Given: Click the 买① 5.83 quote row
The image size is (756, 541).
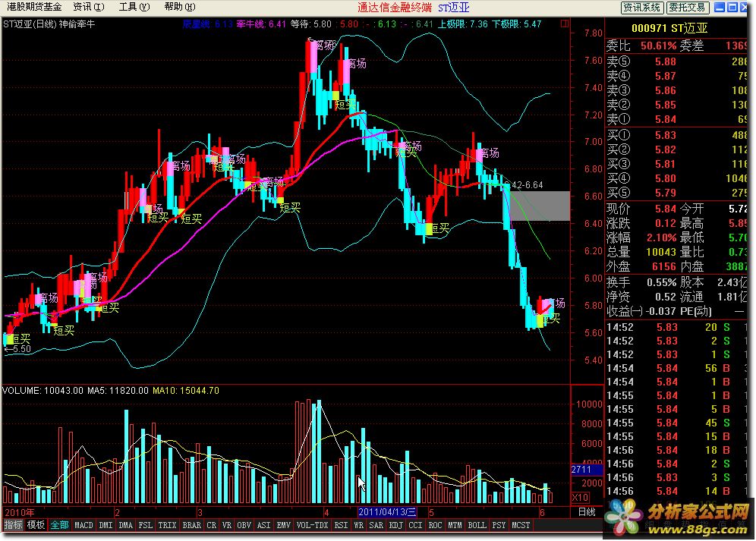Looking at the screenshot, I should (x=677, y=135).
